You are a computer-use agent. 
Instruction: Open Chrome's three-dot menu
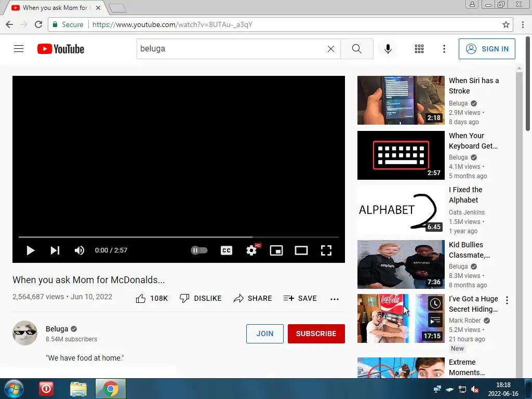(x=523, y=24)
